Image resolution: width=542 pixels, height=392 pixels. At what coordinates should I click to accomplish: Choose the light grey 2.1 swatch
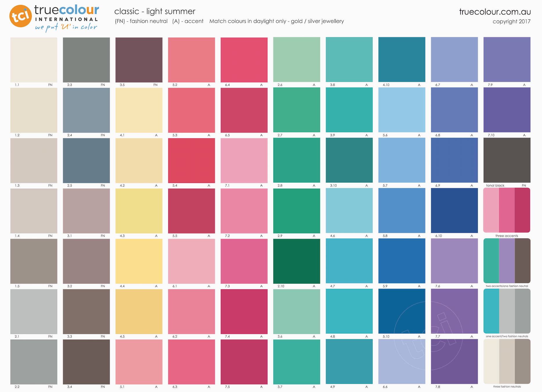point(34,311)
